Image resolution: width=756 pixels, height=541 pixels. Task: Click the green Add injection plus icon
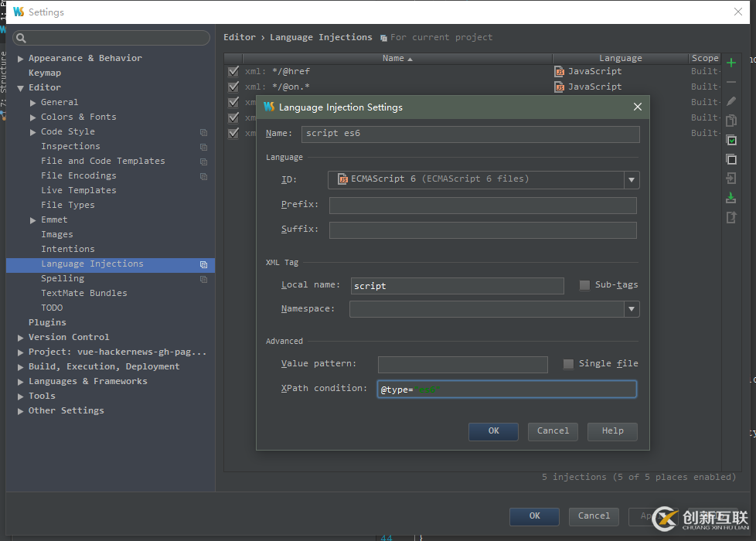[731, 63]
